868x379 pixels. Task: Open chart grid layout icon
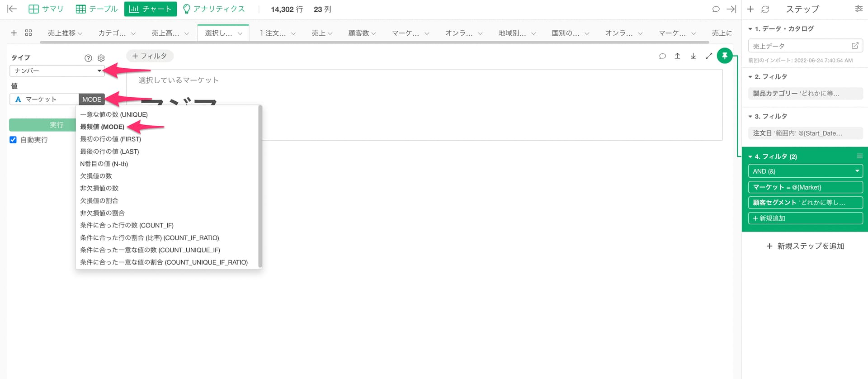click(28, 33)
